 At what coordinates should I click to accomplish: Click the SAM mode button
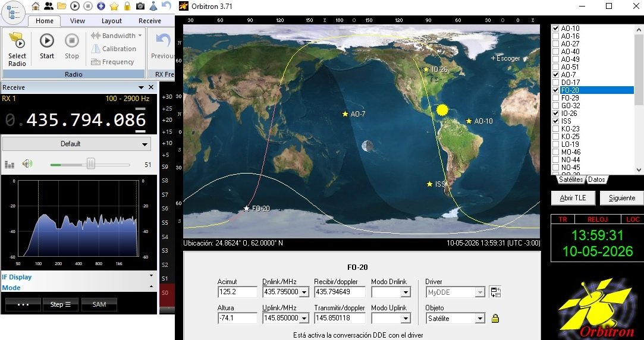tap(99, 305)
